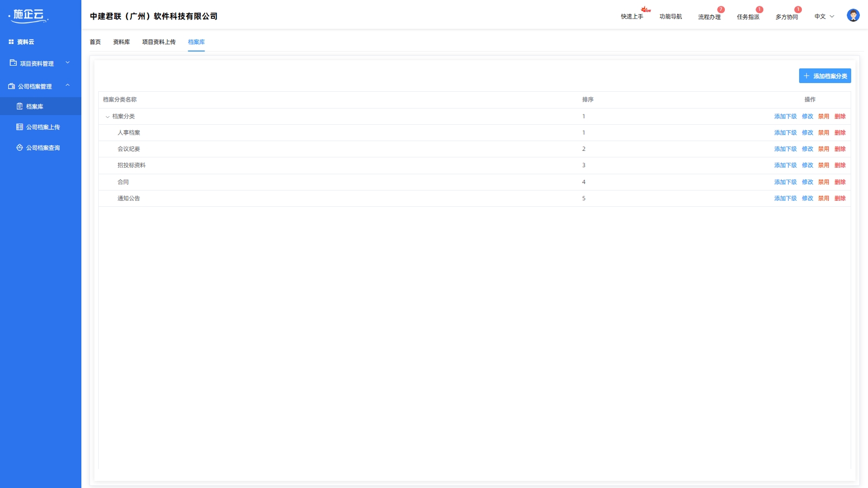Click 删除 for 会议纪要 row

[840, 149]
